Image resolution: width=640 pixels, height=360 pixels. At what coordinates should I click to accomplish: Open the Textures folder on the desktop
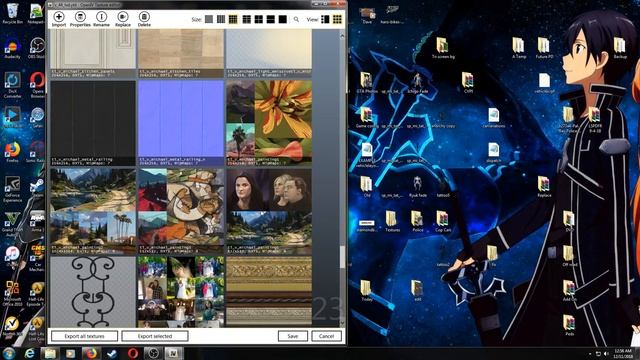point(392,222)
